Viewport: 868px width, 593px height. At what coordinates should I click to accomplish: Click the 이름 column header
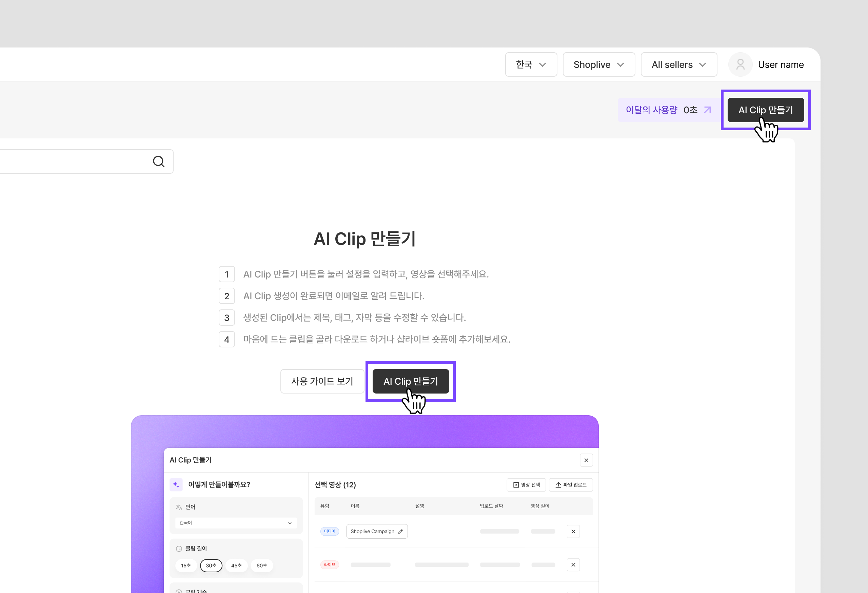355,506
